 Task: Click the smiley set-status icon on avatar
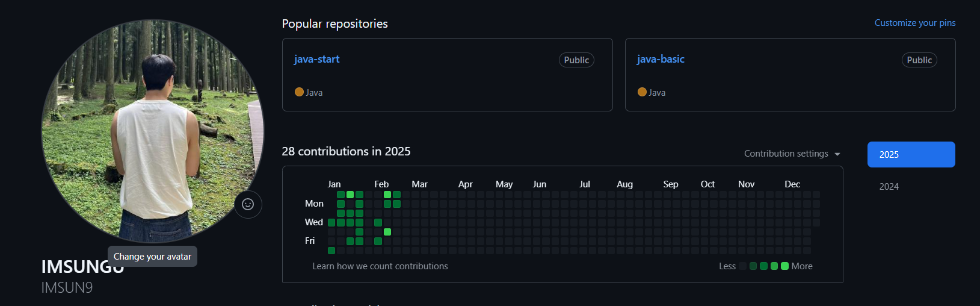tap(248, 204)
